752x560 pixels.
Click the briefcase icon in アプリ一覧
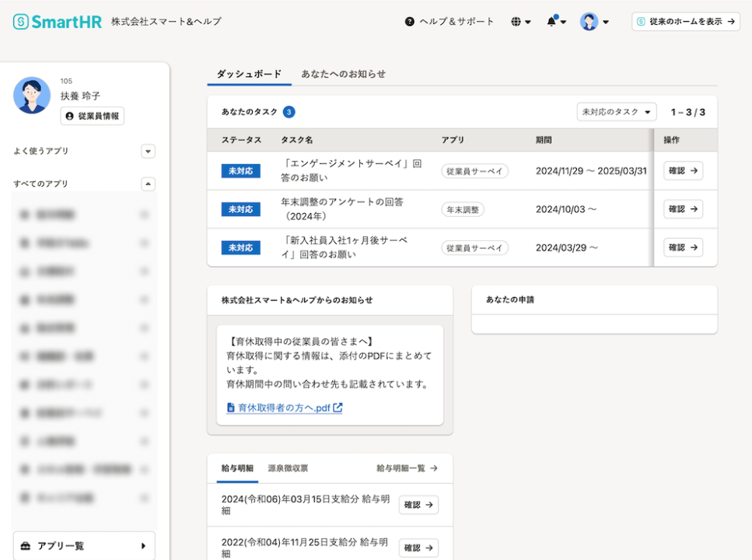(x=26, y=546)
